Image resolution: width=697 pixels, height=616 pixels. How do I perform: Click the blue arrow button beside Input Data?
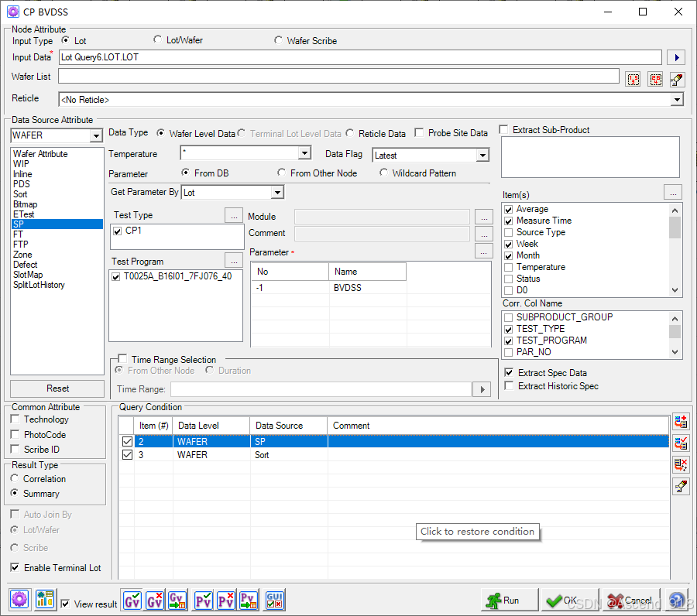coord(676,57)
